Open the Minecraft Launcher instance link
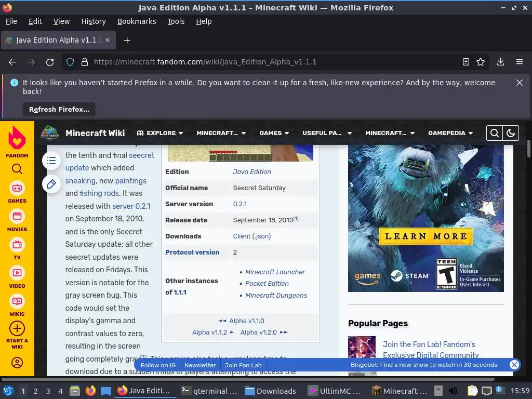 (x=275, y=272)
